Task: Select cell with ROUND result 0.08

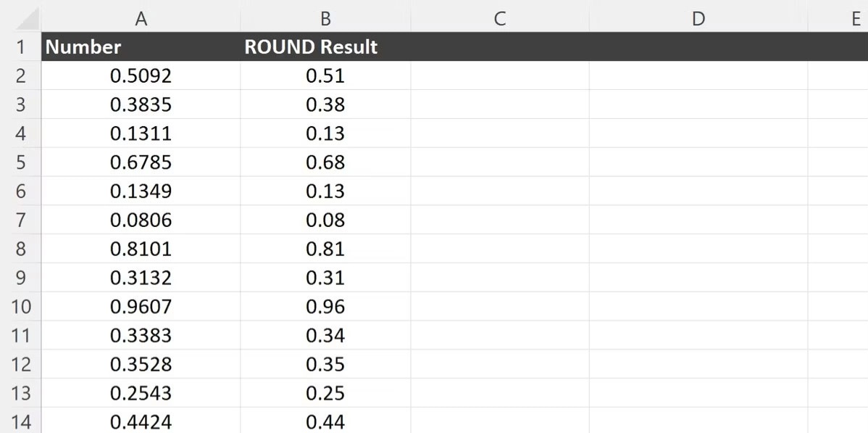Action: click(325, 220)
